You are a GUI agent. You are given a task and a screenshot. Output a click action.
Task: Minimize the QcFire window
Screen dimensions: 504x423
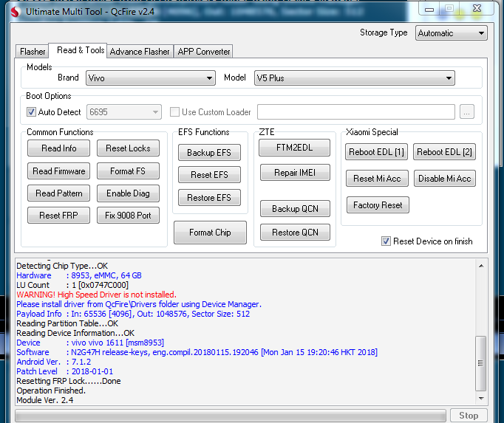429,9
